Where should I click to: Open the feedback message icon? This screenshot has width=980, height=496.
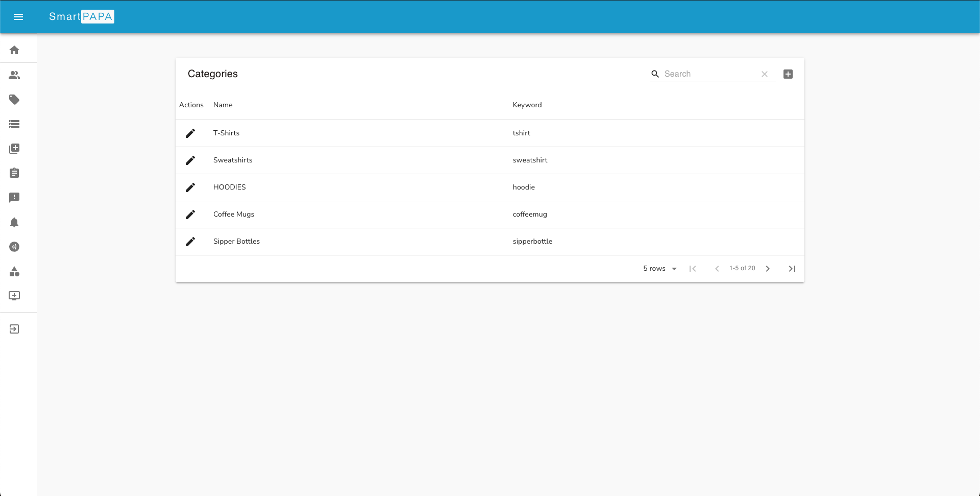14,198
